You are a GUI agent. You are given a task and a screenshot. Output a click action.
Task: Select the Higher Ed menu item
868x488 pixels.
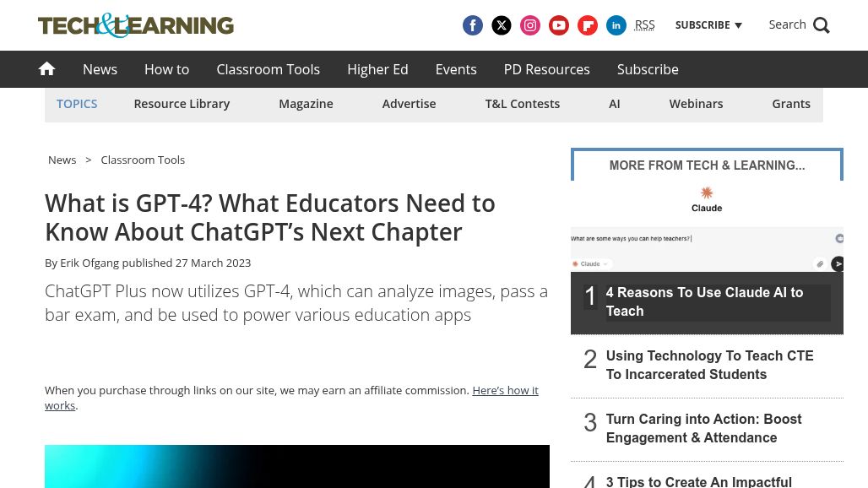[x=377, y=70]
